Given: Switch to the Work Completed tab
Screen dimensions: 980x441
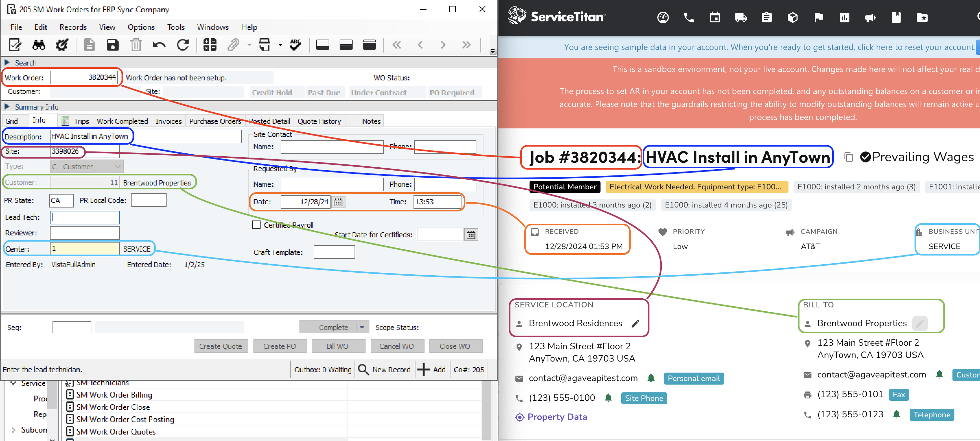Looking at the screenshot, I should coord(122,121).
